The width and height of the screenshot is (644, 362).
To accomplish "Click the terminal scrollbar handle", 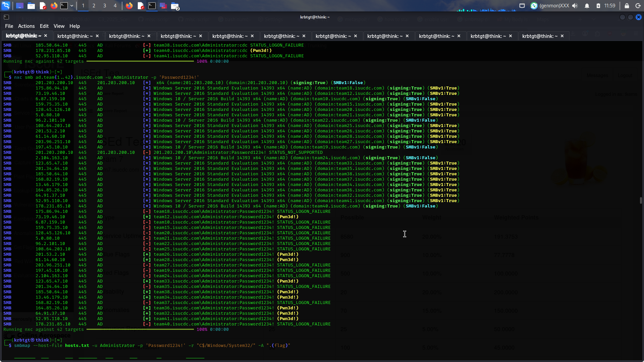I will [x=641, y=200].
